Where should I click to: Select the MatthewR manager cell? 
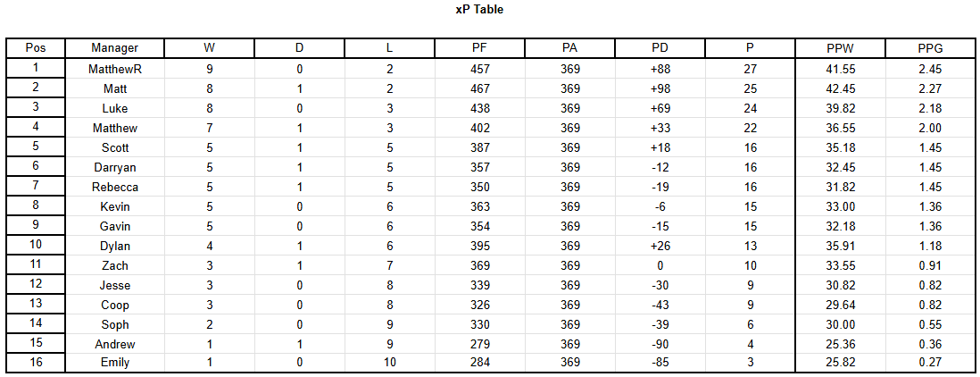pos(114,69)
